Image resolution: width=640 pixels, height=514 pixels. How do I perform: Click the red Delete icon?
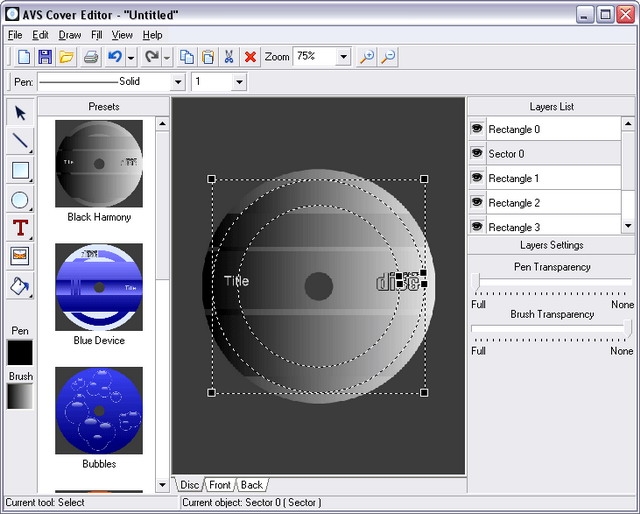pyautogui.click(x=250, y=57)
